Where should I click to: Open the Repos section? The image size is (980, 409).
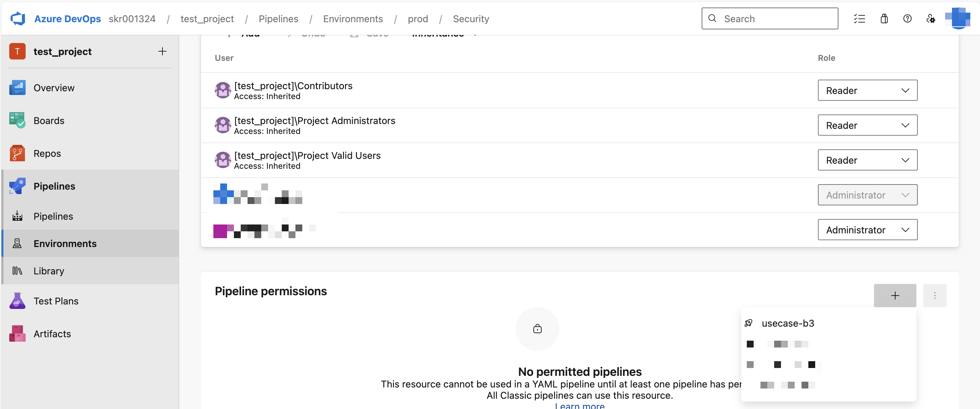47,153
